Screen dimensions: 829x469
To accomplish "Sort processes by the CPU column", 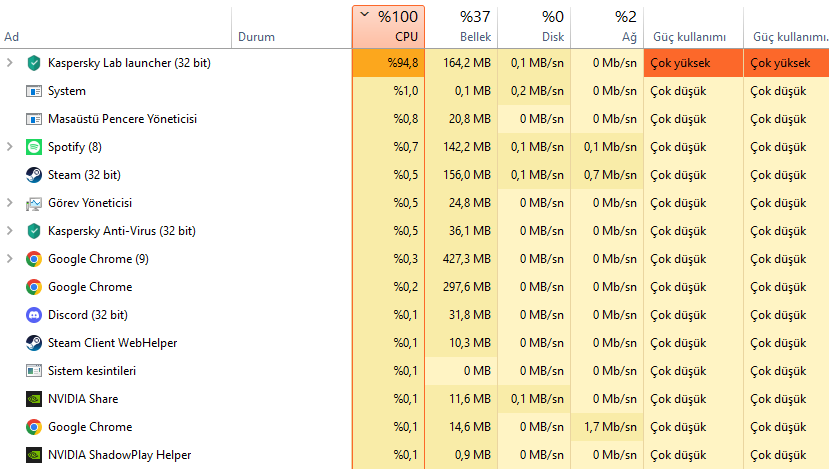I will point(388,26).
